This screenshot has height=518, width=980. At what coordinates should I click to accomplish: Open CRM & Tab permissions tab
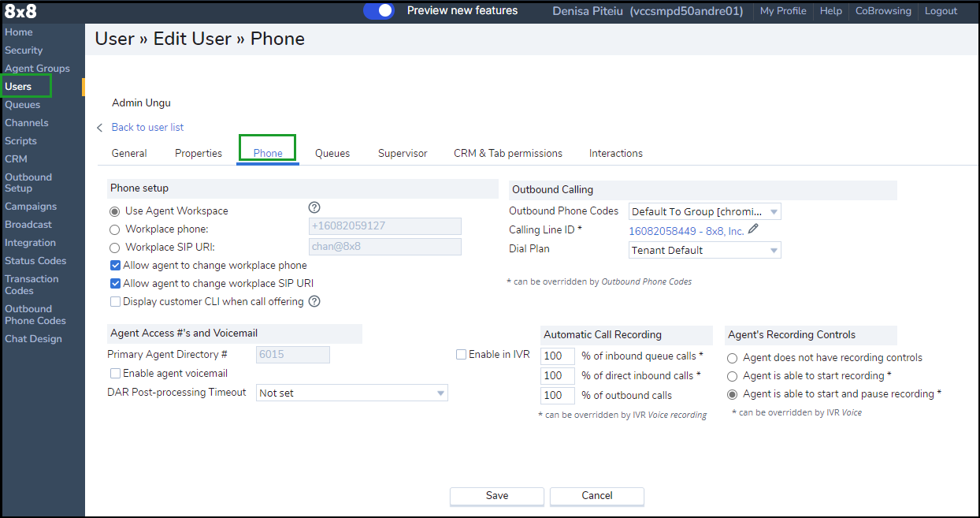pyautogui.click(x=508, y=153)
